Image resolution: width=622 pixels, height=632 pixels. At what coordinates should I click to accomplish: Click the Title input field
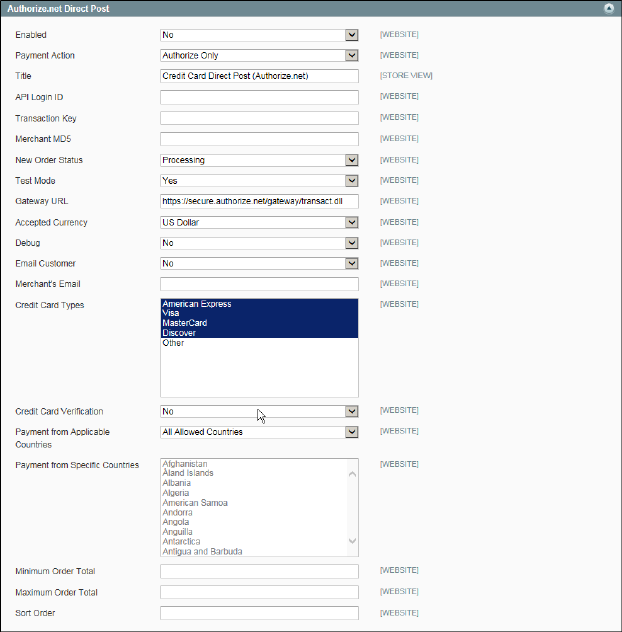259,76
